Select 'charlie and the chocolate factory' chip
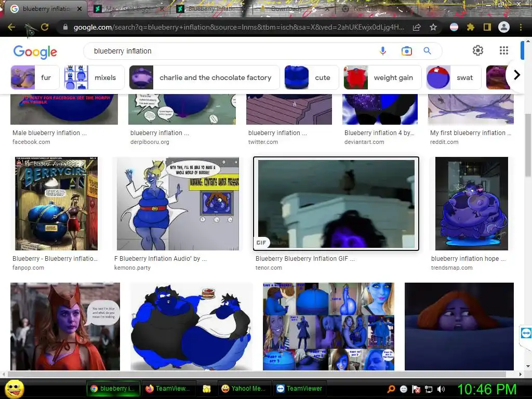The image size is (532, 399). 204,77
